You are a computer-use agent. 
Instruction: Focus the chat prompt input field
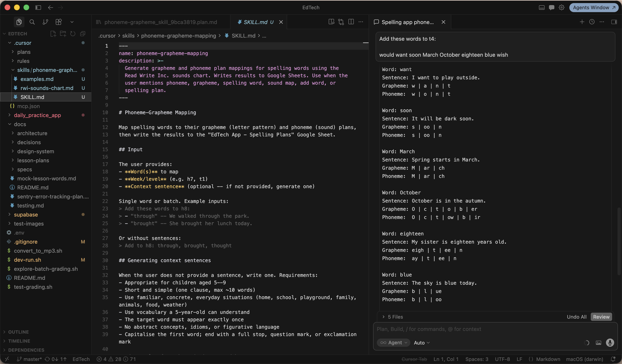click(x=495, y=329)
